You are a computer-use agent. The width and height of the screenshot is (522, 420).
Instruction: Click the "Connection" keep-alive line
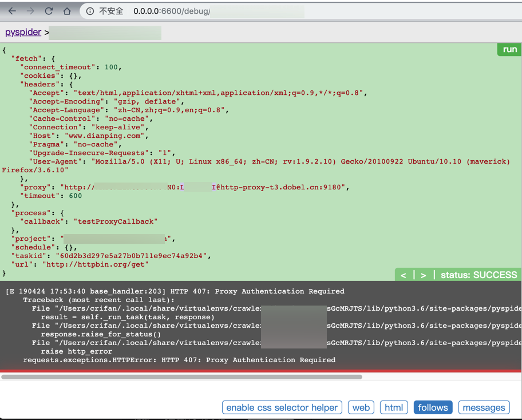pos(89,128)
